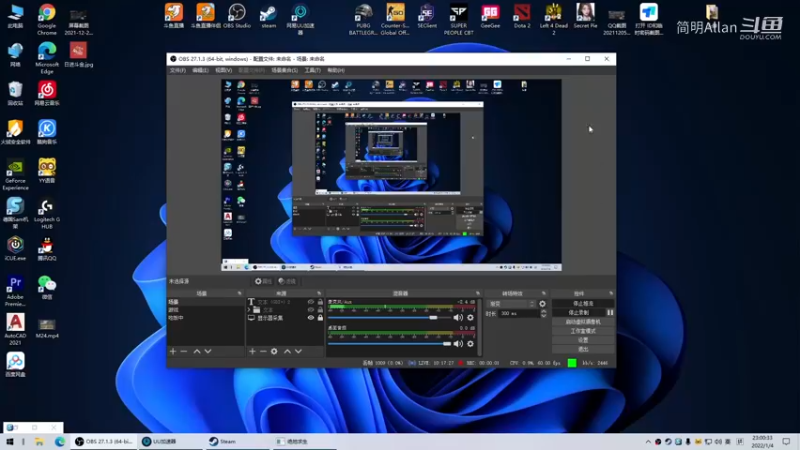Remove selected source with the Sources panel minus icon
This screenshot has height=450, width=800.
pos(263,351)
